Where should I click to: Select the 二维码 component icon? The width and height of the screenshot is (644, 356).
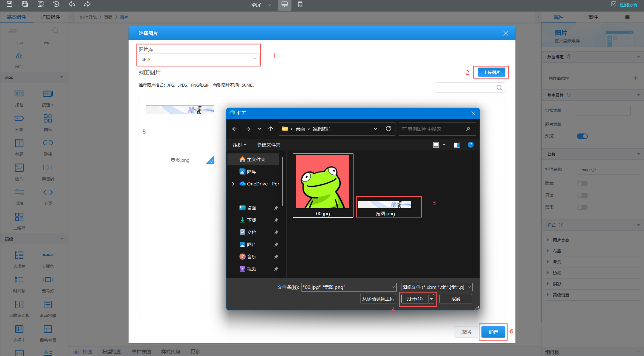point(19,217)
